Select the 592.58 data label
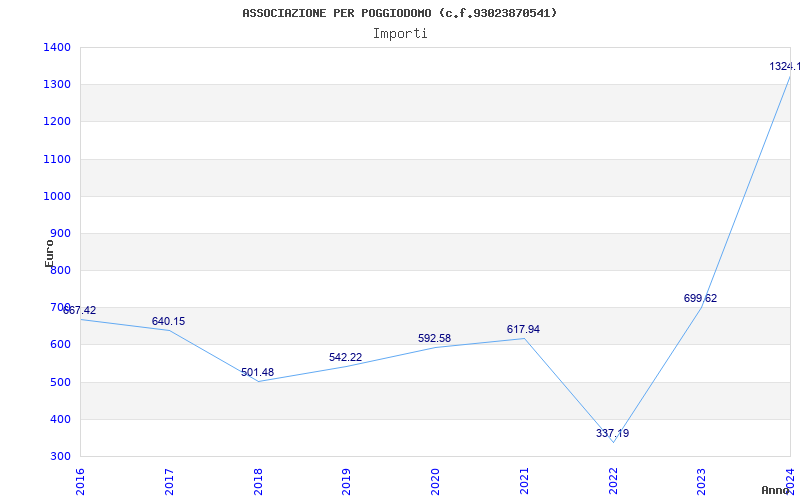 434,338
